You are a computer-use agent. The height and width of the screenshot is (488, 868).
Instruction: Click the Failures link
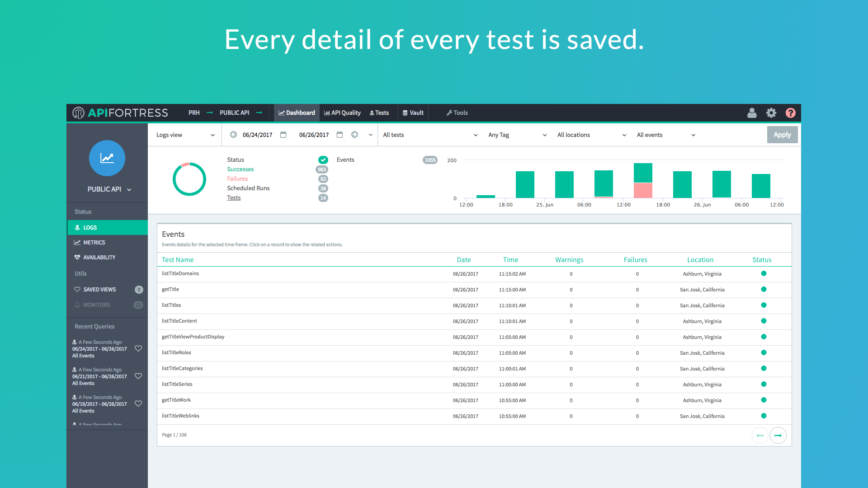point(237,179)
